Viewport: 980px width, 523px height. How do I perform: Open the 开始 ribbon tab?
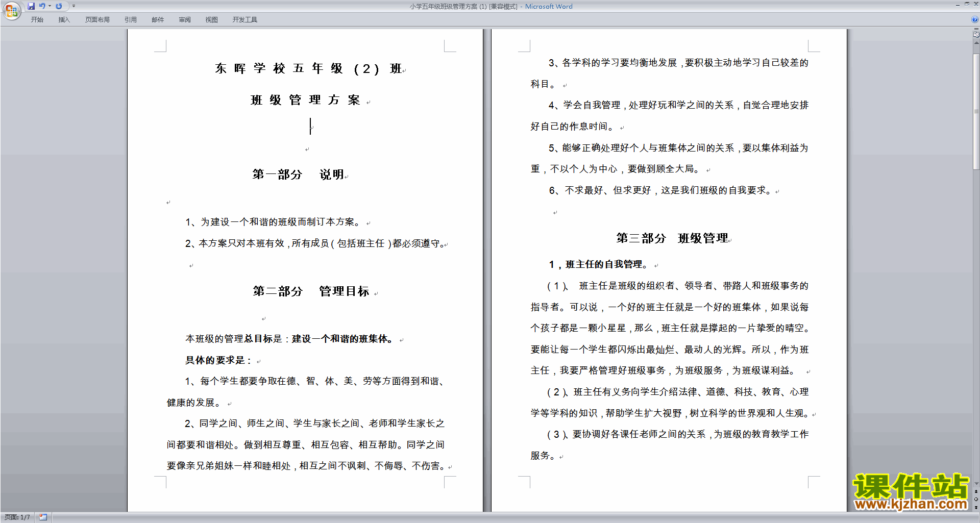pos(37,20)
